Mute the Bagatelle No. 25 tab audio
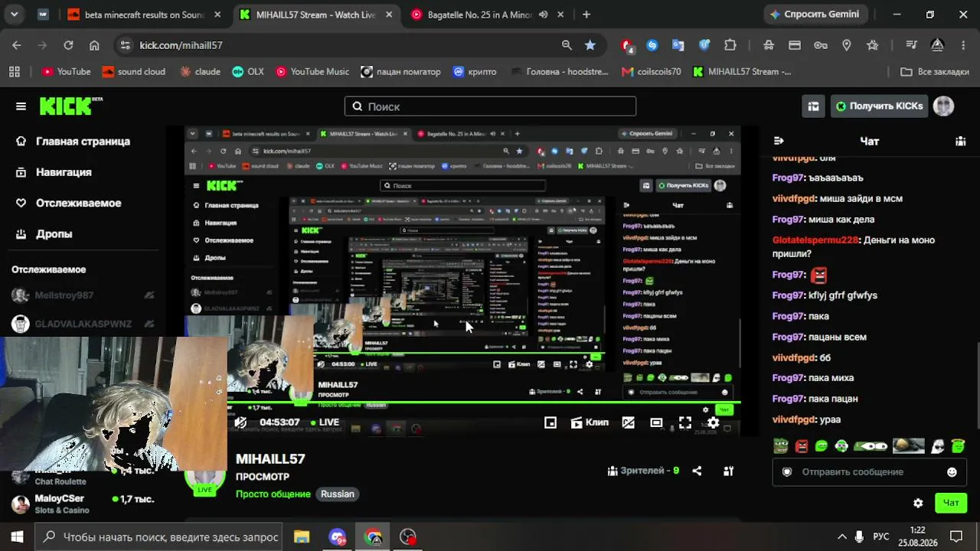Screen dimensions: 980x551 pyautogui.click(x=544, y=15)
